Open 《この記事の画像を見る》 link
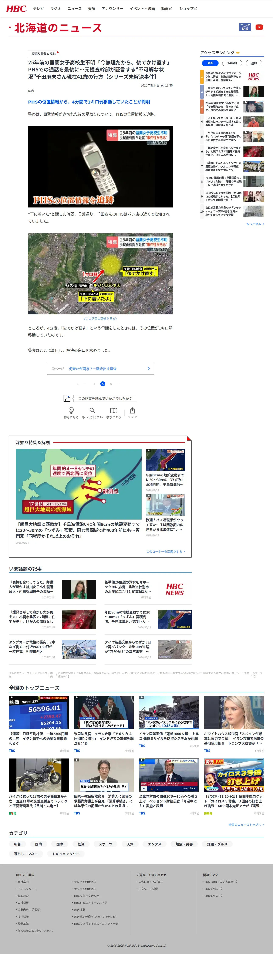The image size is (273, 980). coord(100,319)
